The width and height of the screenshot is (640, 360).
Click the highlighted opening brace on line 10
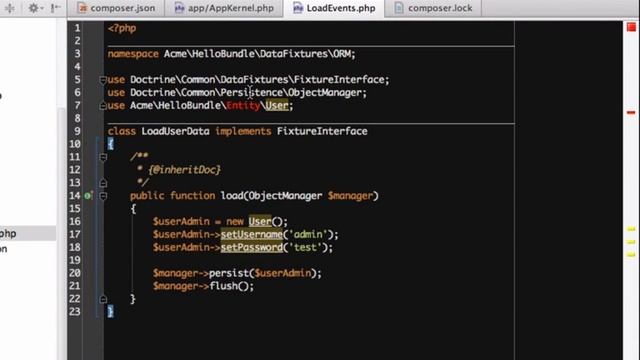tap(110, 144)
